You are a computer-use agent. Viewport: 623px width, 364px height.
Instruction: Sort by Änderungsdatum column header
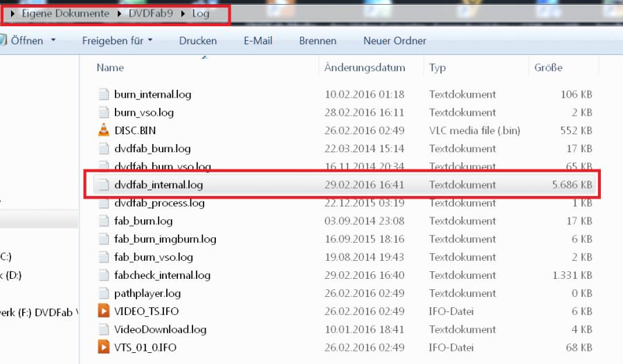365,68
